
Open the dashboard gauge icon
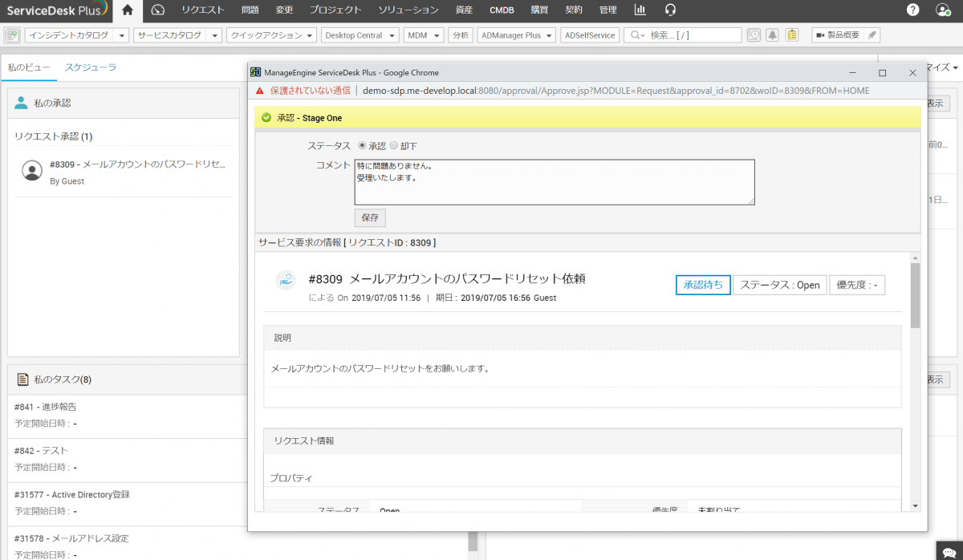(x=157, y=10)
